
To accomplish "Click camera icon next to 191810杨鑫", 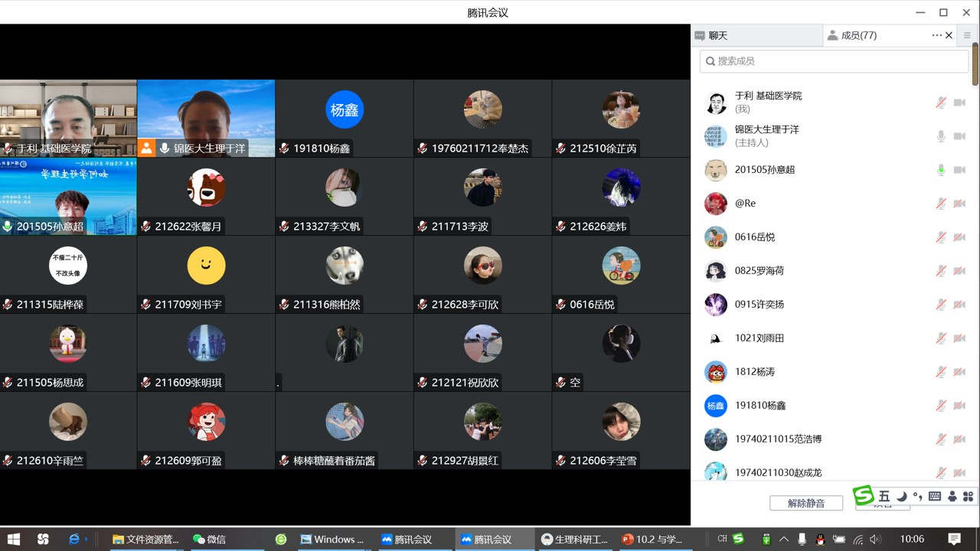I will pyautogui.click(x=959, y=406).
